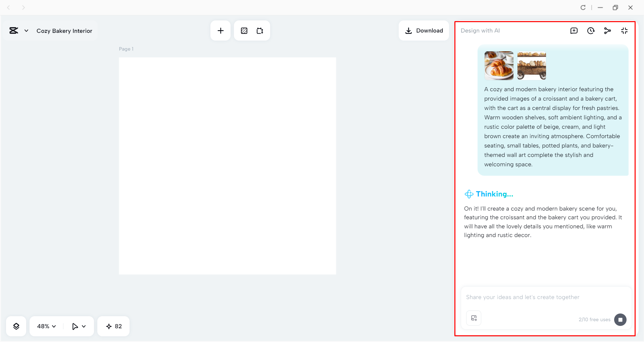Click the add image attachment icon

coord(474,318)
